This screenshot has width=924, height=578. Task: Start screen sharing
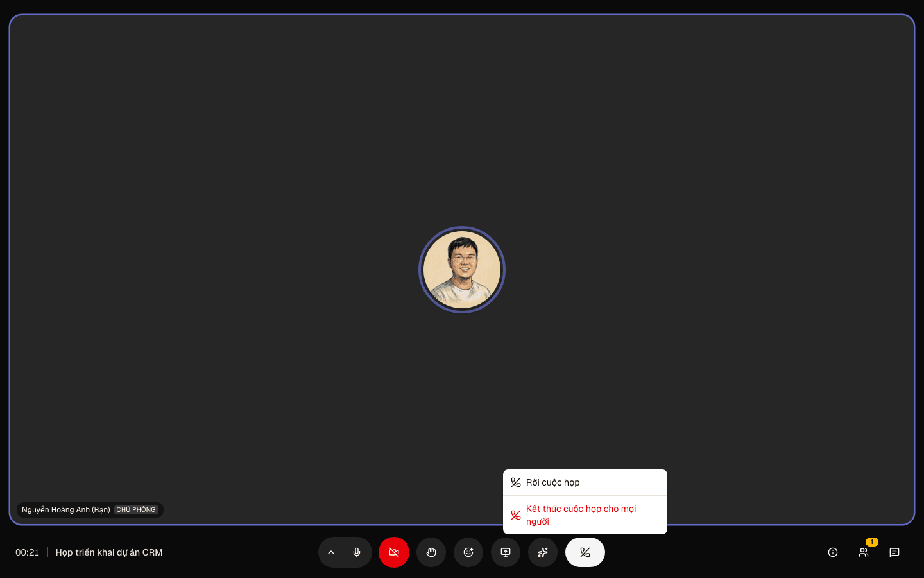coord(506,552)
